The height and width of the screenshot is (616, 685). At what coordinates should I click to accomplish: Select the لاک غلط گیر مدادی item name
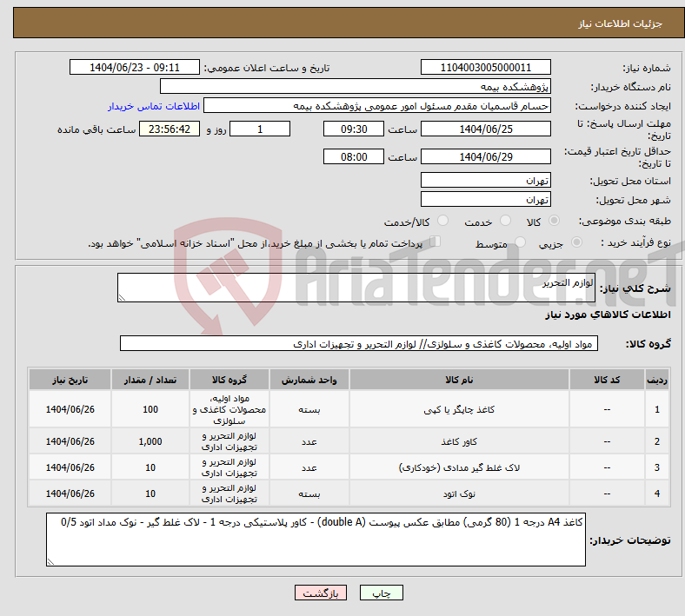459,467
